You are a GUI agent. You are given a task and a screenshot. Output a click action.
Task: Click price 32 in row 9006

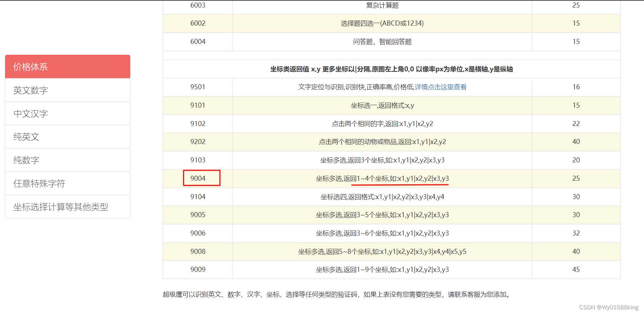click(576, 233)
